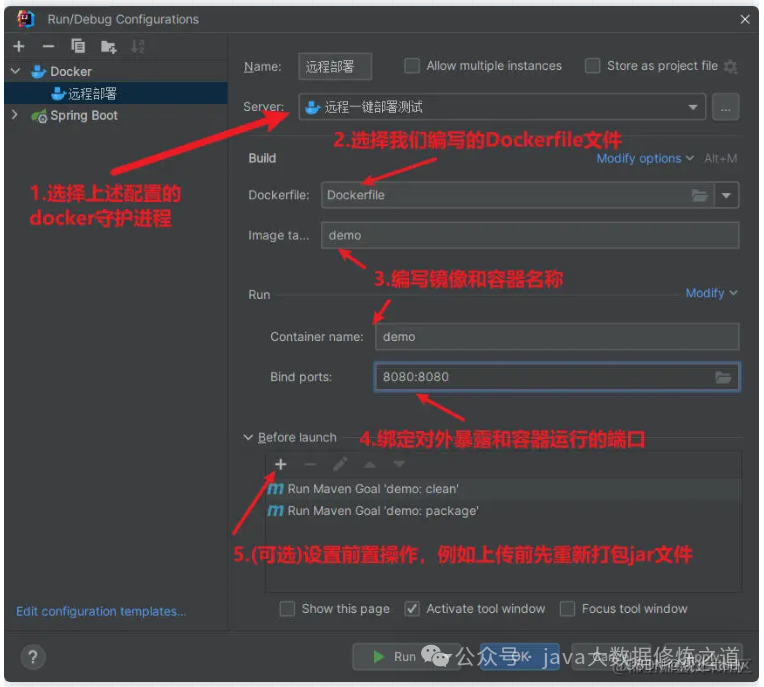Collapse the Docker tree node
764x687 pixels.
click(16, 72)
